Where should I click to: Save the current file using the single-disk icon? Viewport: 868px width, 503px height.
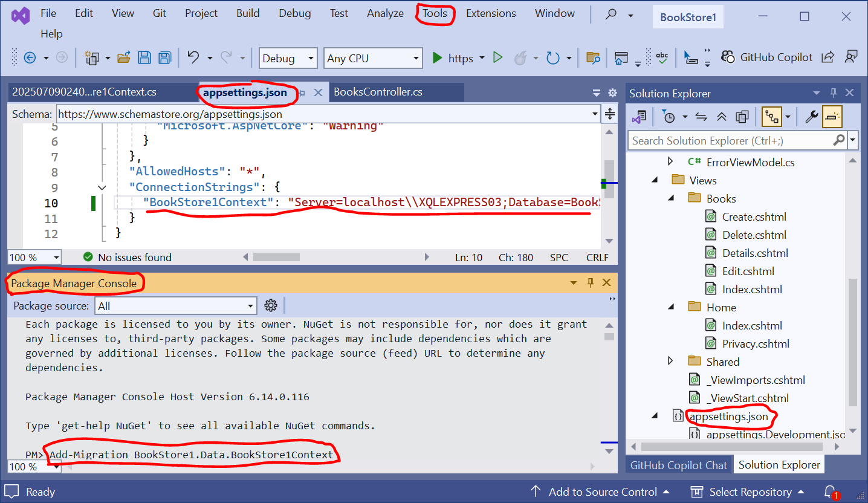[x=144, y=58]
